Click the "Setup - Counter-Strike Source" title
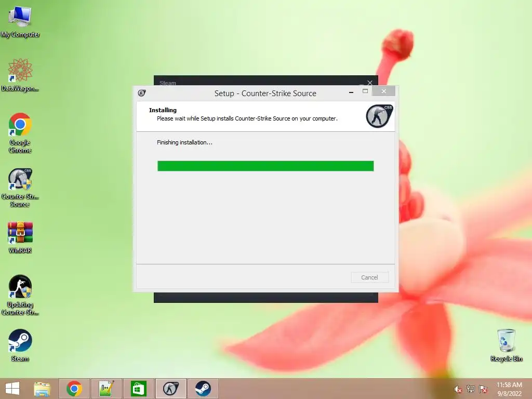Image resolution: width=532 pixels, height=399 pixels. pos(265,94)
